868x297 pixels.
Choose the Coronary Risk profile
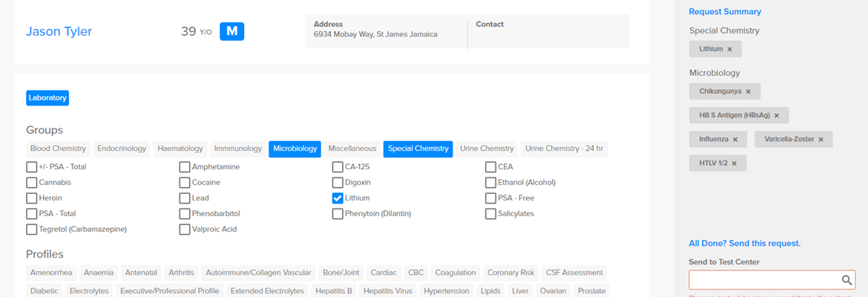[x=510, y=272]
